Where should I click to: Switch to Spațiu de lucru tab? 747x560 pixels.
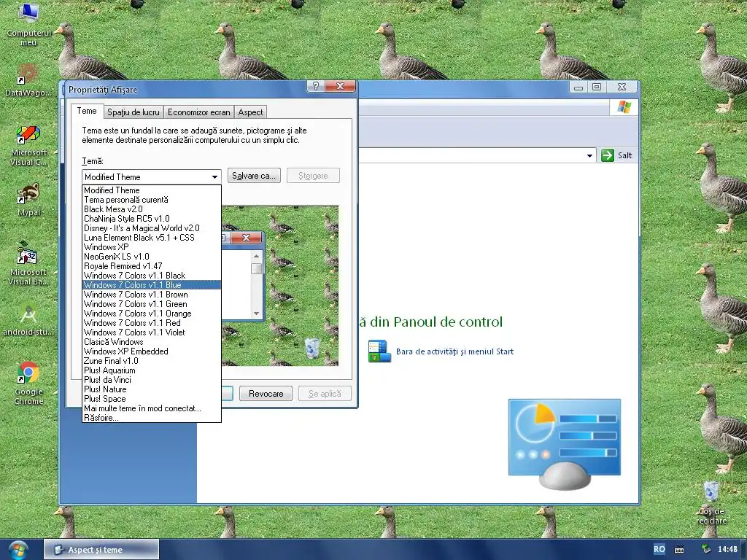pyautogui.click(x=133, y=112)
